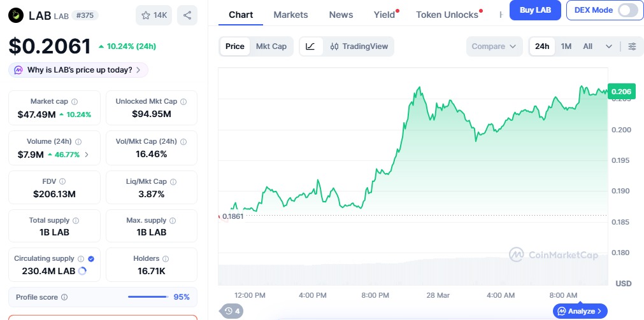Screen dimensions: 644x320
Task: Open the Compare dropdown
Action: click(494, 46)
